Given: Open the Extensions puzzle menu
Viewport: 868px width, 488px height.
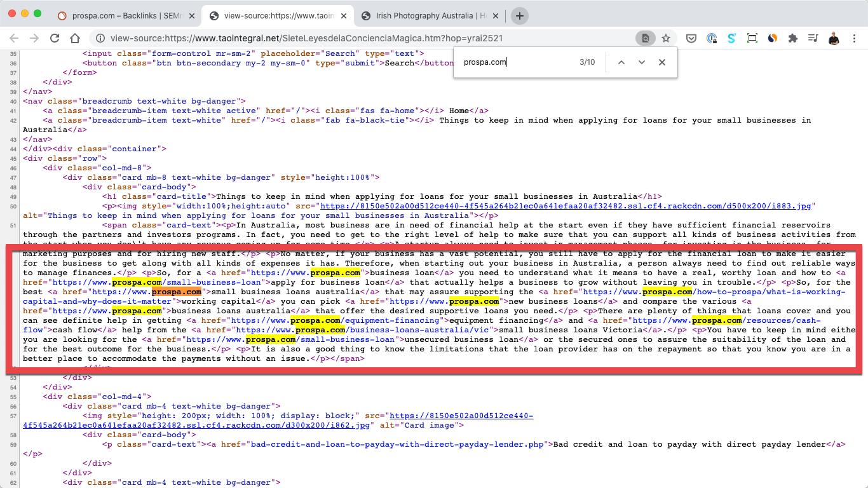Looking at the screenshot, I should coord(792,38).
